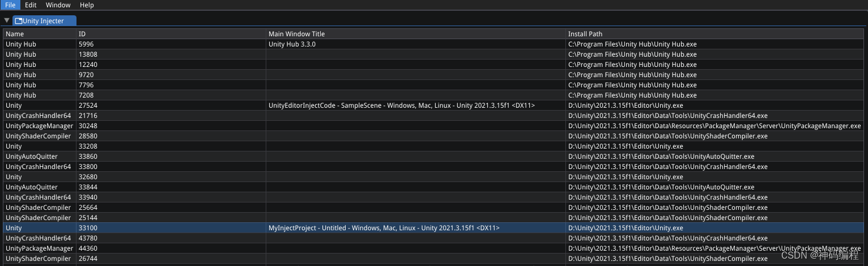Screen dimensions: 868x266
Task: Click install path of UnityPackageManager 30248
Action: click(x=714, y=126)
